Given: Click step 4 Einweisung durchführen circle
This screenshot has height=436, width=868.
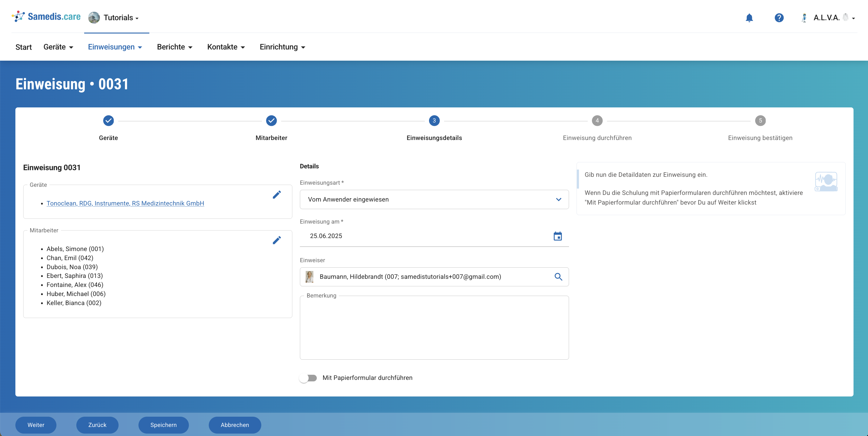Looking at the screenshot, I should [597, 121].
